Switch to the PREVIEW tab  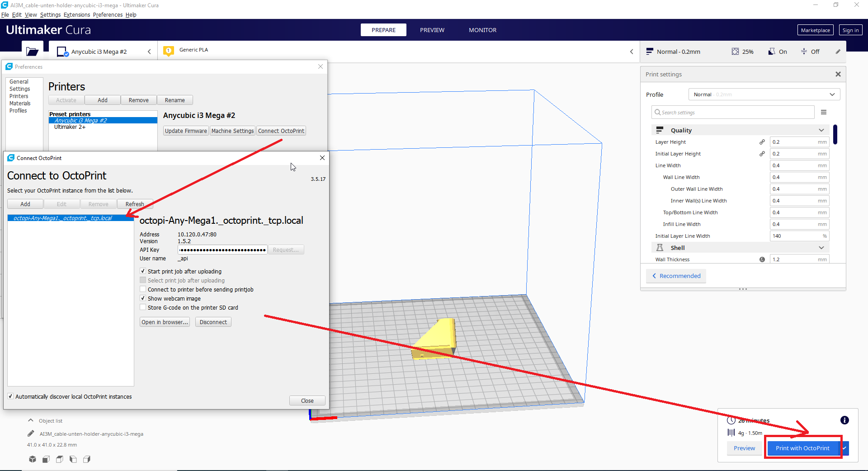432,30
